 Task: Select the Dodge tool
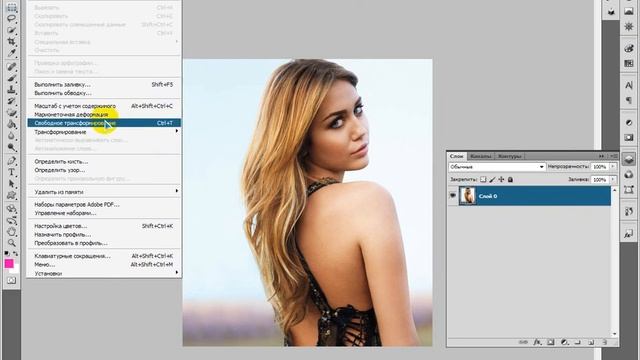point(12,147)
